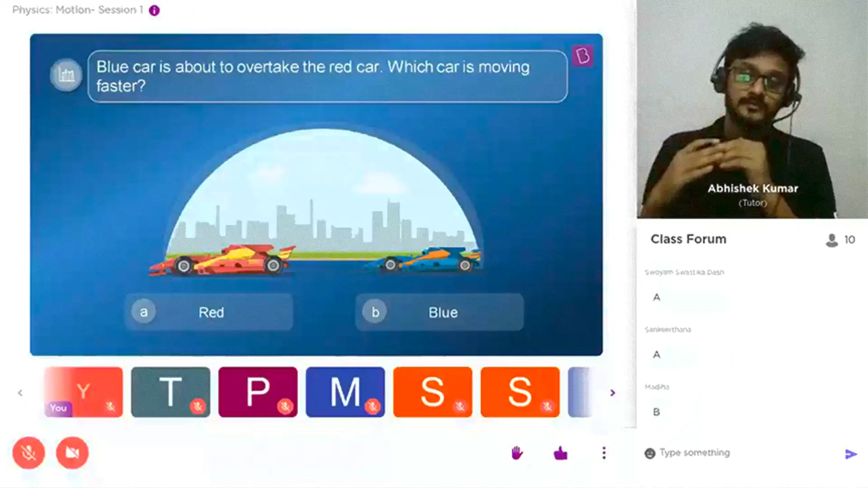
Task: Click the info icon next to session title
Action: coord(156,9)
